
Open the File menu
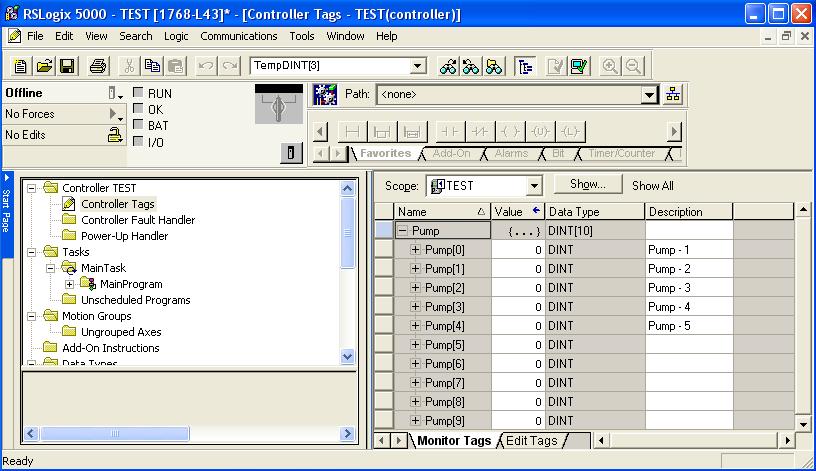[x=35, y=36]
